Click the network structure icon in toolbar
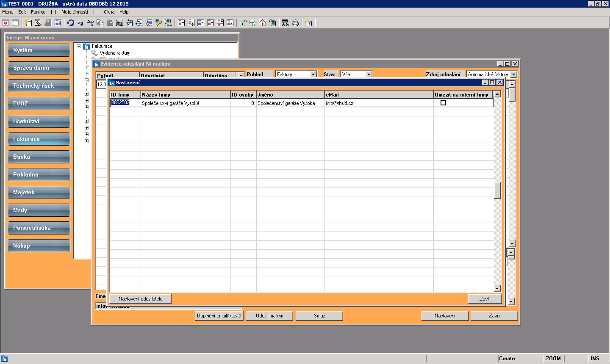 pos(285,23)
